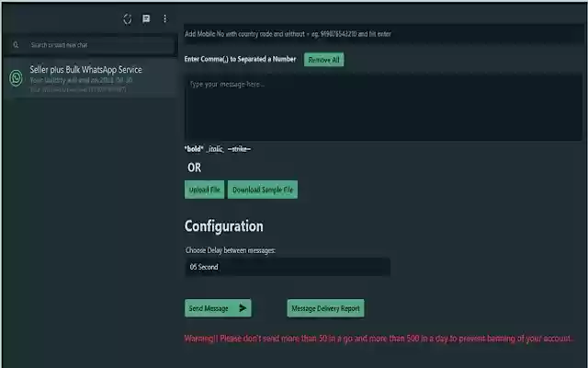Click the *bold* formatting hint
The width and height of the screenshot is (588, 368).
click(x=194, y=149)
